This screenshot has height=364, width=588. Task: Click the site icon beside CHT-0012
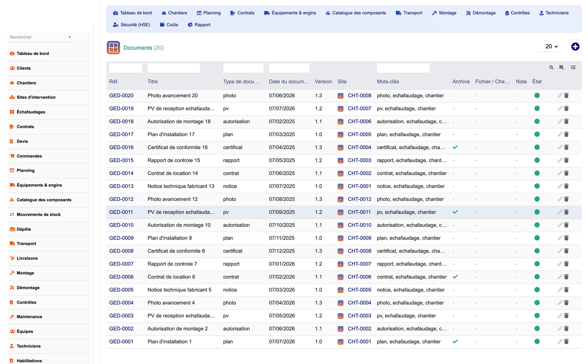point(341,199)
